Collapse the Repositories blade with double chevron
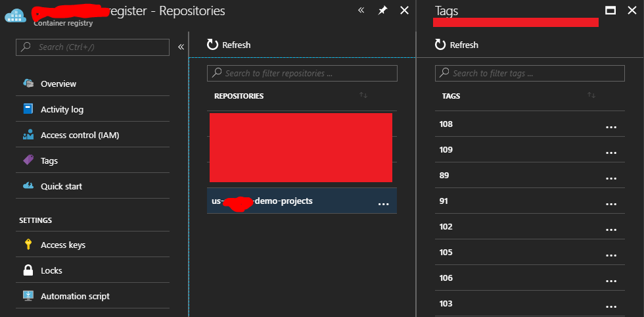Image resolution: width=644 pixels, height=317 pixels. point(361,11)
